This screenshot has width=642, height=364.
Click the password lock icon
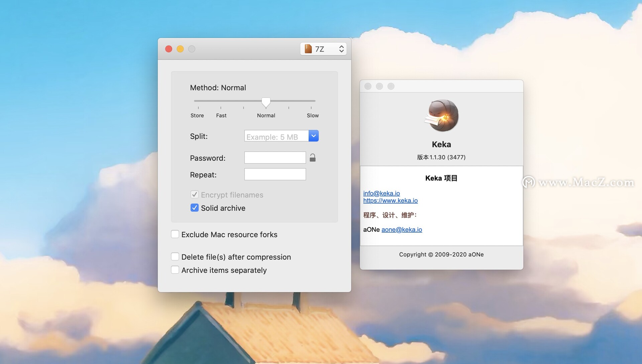[x=312, y=158]
